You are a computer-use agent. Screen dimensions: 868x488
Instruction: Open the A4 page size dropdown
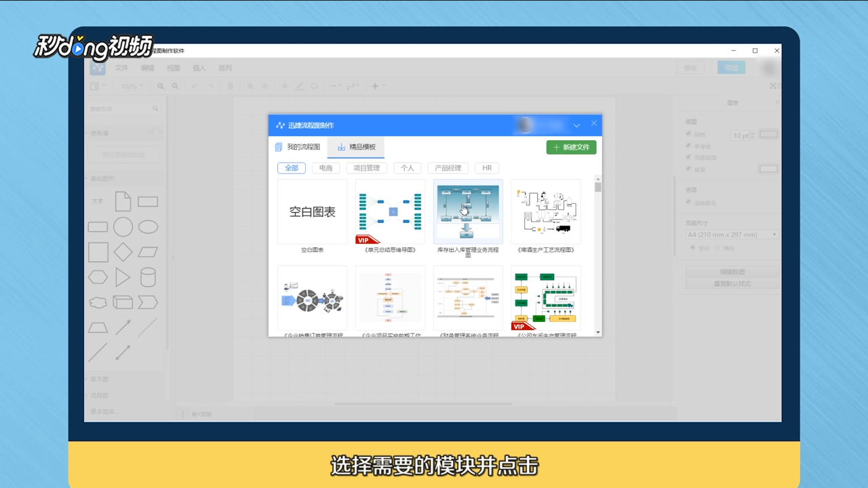pyautogui.click(x=732, y=235)
